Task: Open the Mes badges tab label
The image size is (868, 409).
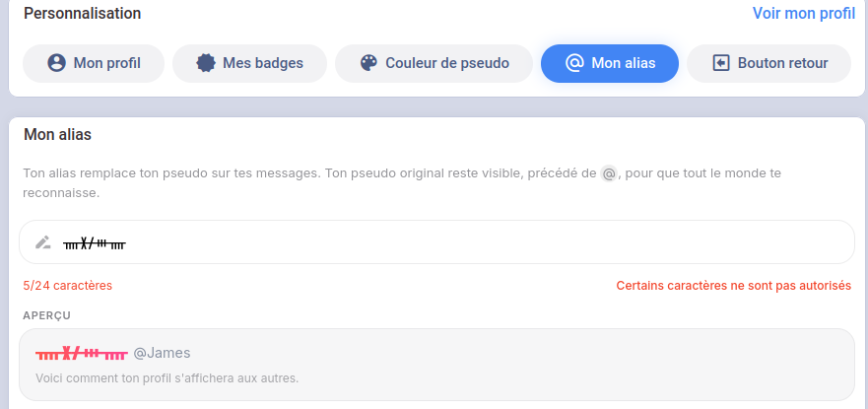Action: coord(263,63)
